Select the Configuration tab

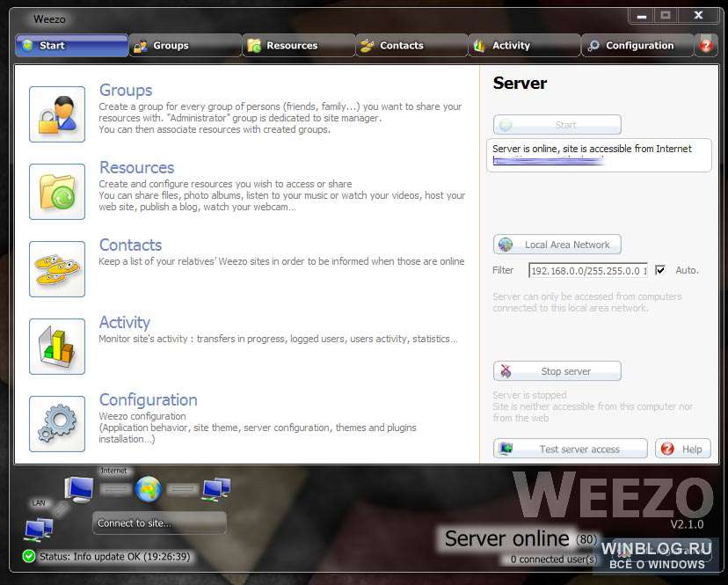pos(637,46)
